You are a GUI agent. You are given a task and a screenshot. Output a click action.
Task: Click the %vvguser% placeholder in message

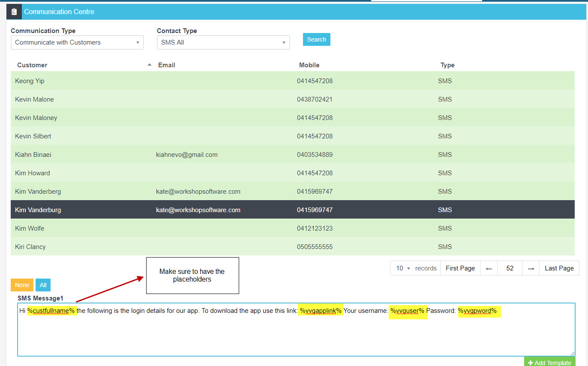point(407,311)
